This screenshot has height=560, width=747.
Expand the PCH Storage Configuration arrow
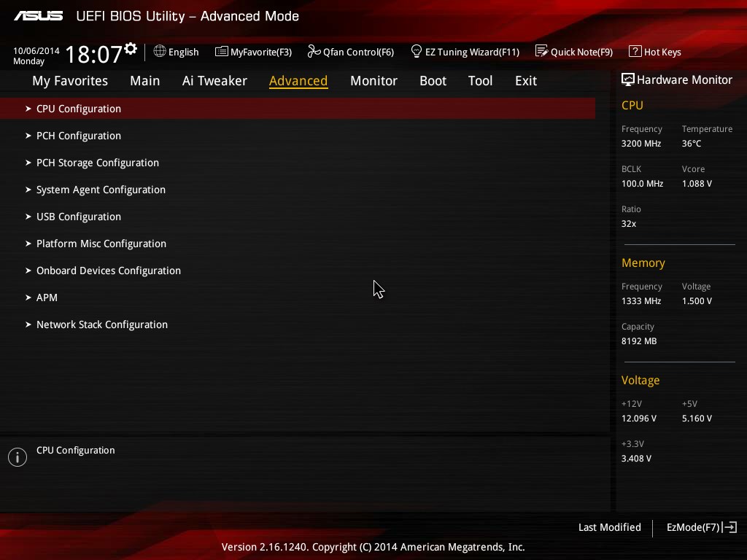(x=28, y=163)
